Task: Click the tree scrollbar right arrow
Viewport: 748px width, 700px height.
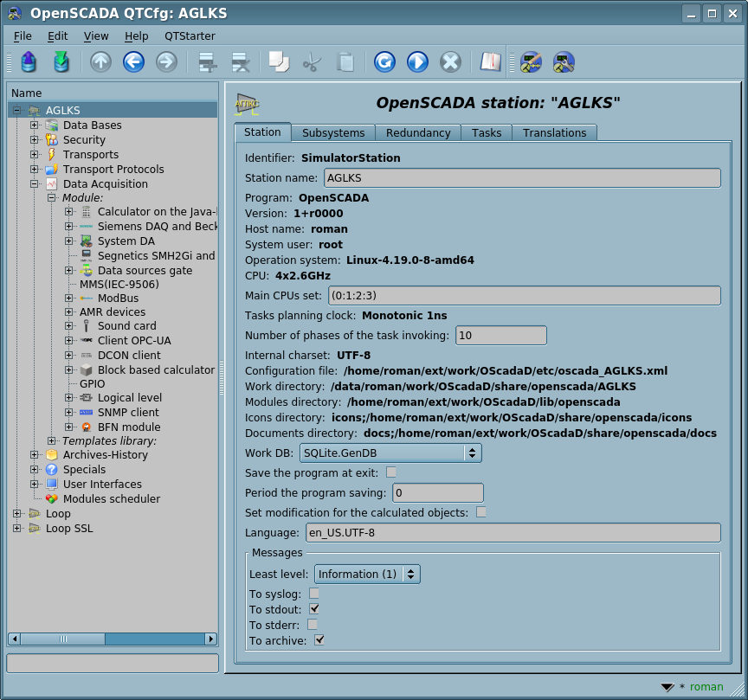Action: pyautogui.click(x=211, y=639)
